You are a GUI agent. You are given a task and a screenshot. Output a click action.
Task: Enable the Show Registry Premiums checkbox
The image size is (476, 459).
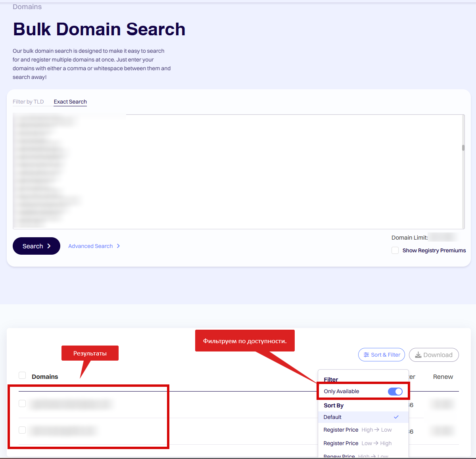395,250
